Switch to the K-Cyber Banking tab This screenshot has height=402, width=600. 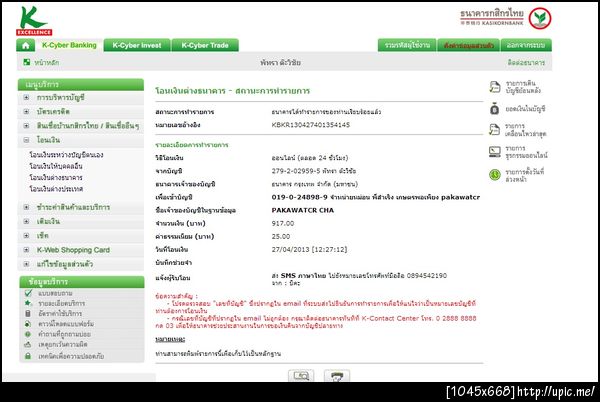[69, 45]
